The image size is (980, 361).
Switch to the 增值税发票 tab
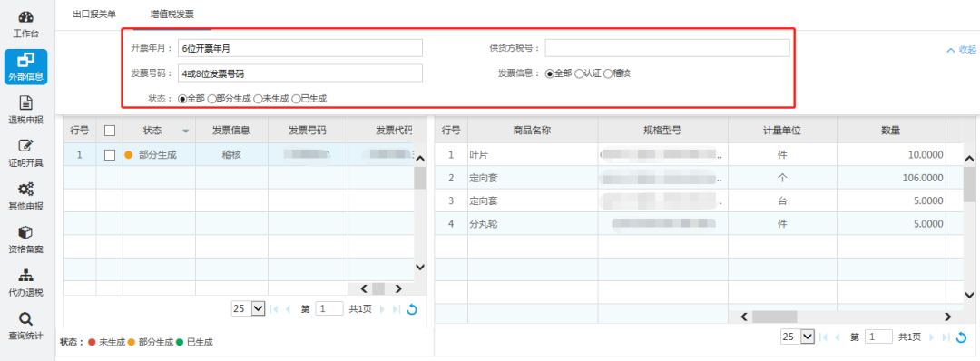click(x=171, y=14)
